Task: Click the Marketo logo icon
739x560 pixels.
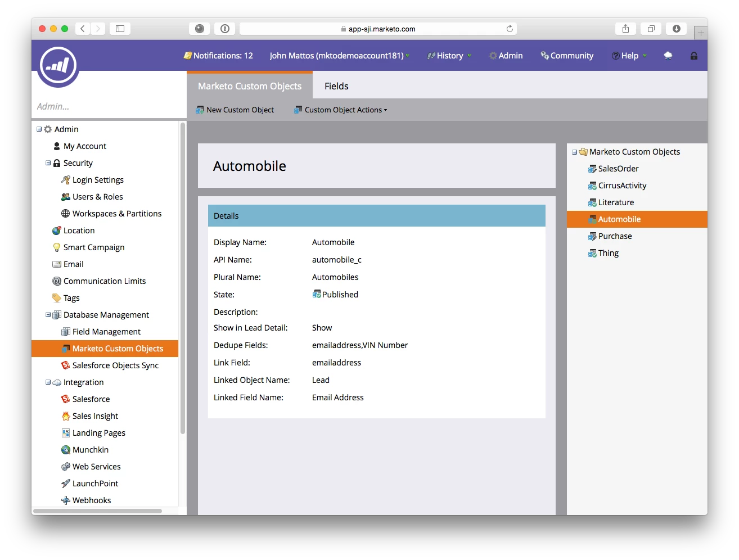Action: coord(58,65)
